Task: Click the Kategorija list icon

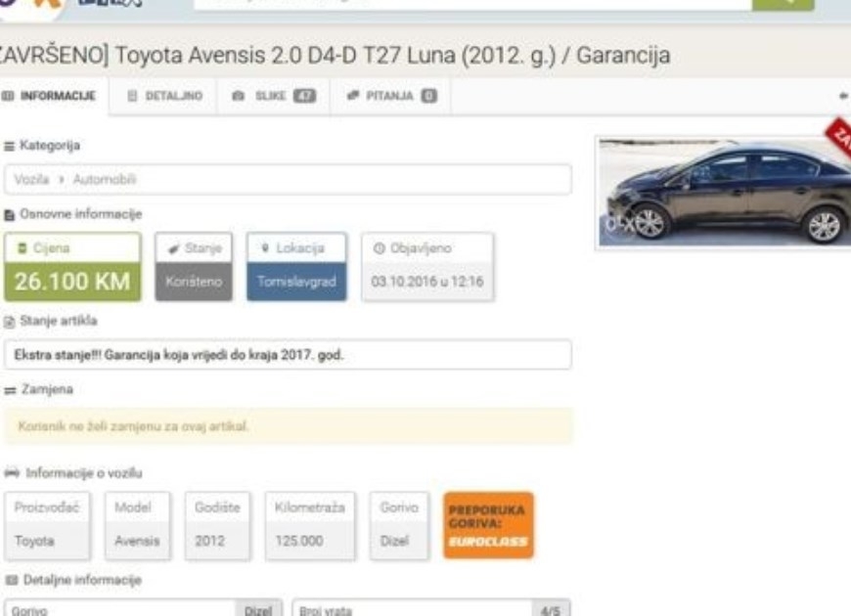Action: [9, 147]
